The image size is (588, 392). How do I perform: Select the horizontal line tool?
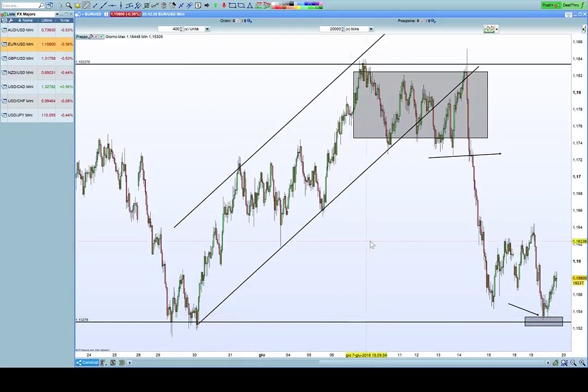point(112,5)
